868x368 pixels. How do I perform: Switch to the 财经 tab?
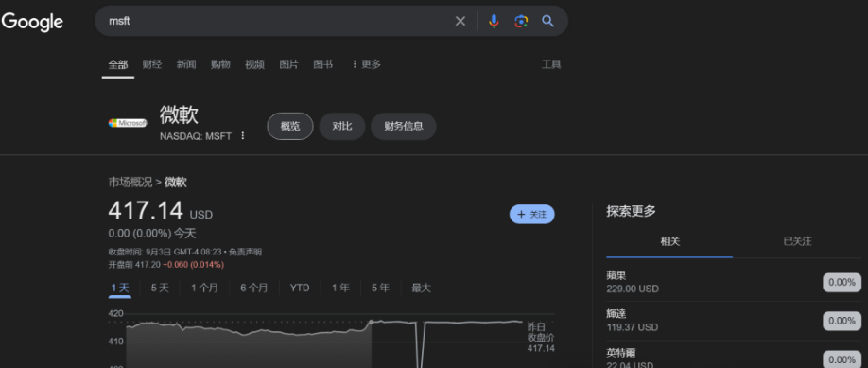152,64
